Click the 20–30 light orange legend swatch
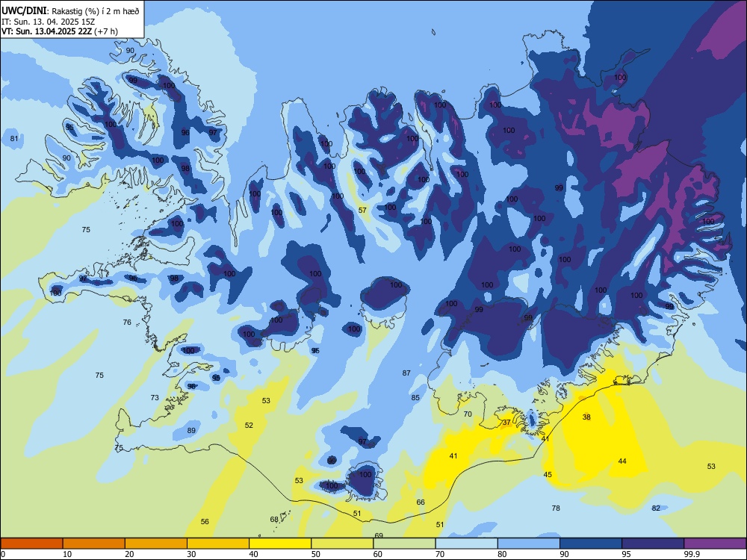This screenshot has height=560, width=747. click(x=156, y=544)
